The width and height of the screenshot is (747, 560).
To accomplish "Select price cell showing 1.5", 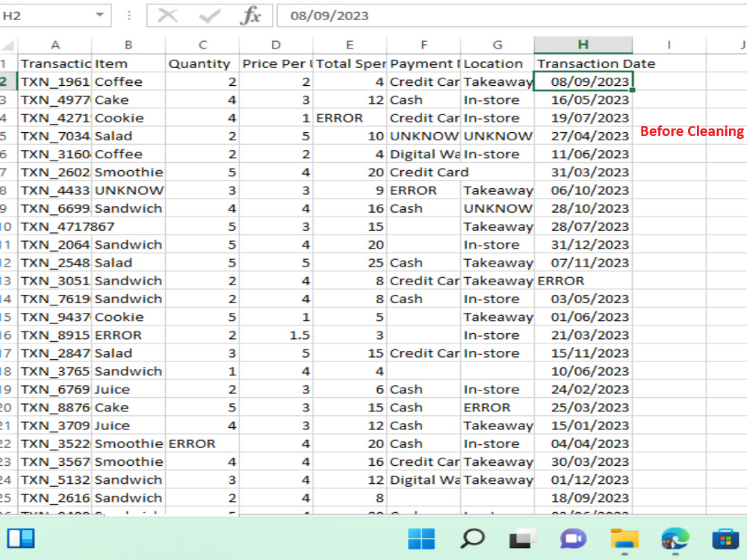I will click(276, 335).
